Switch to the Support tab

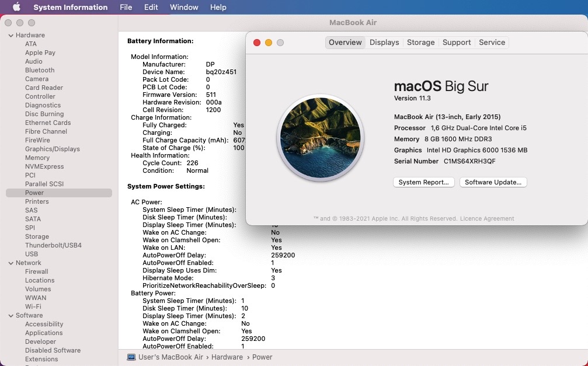(x=457, y=43)
